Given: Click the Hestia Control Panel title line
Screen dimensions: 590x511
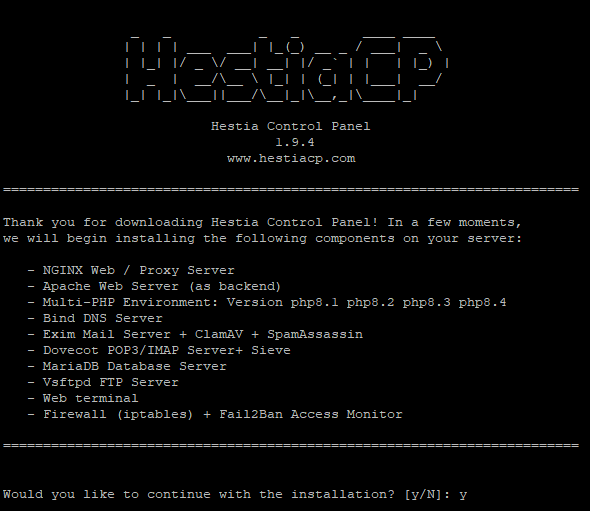Looking at the screenshot, I should tap(290, 126).
